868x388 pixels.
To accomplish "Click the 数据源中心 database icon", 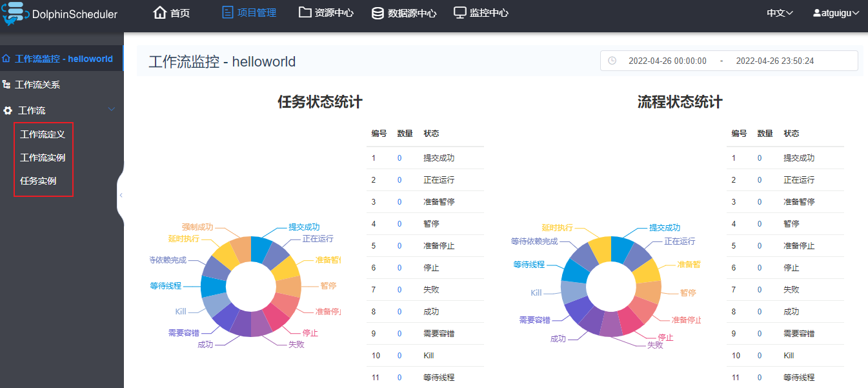I will click(x=378, y=13).
